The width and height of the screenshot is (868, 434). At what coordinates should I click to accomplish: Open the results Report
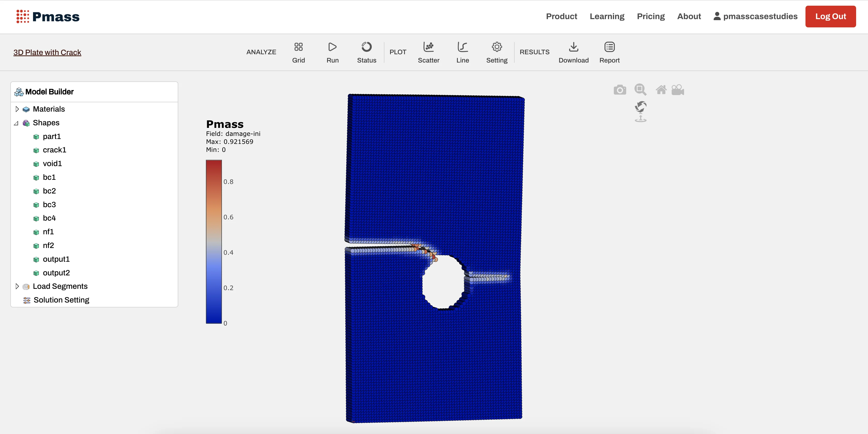click(609, 52)
